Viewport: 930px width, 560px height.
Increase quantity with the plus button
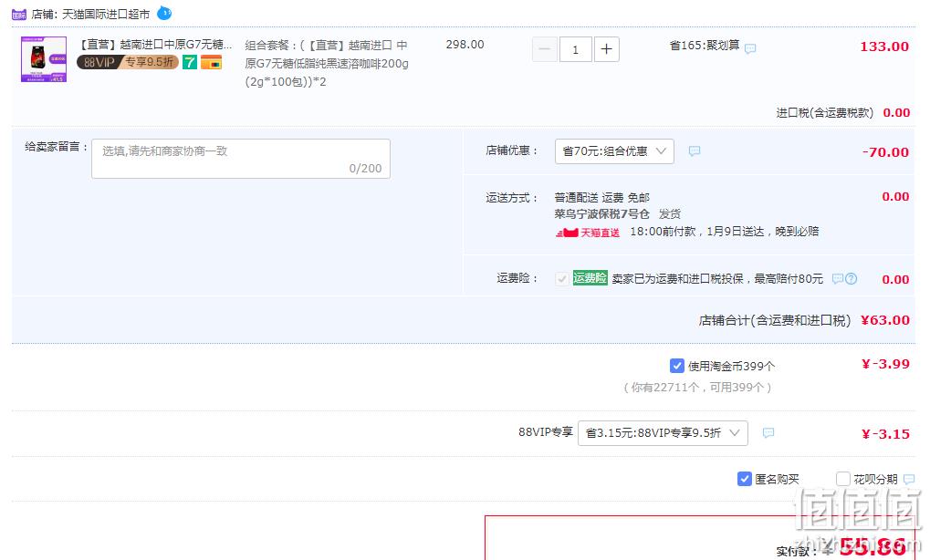coord(607,49)
